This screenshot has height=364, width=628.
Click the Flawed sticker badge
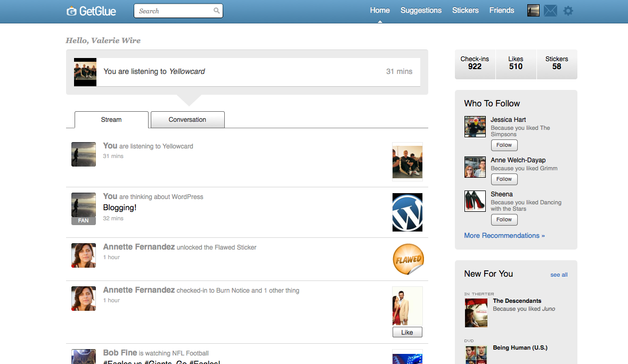[408, 259]
